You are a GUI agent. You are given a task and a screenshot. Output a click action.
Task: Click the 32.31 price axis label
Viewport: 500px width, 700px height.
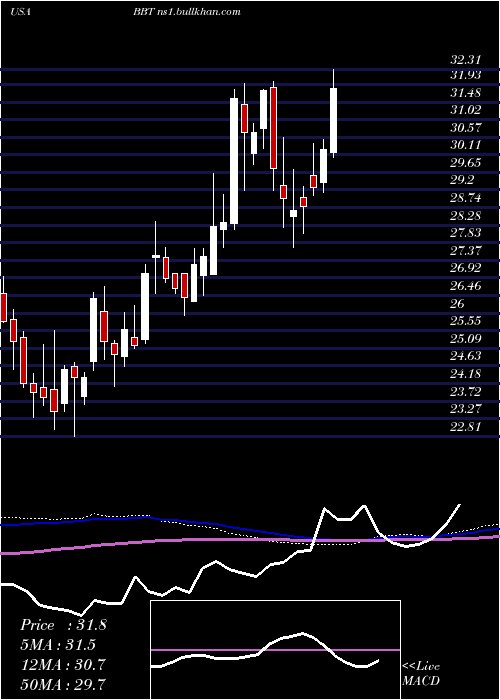pos(466,58)
